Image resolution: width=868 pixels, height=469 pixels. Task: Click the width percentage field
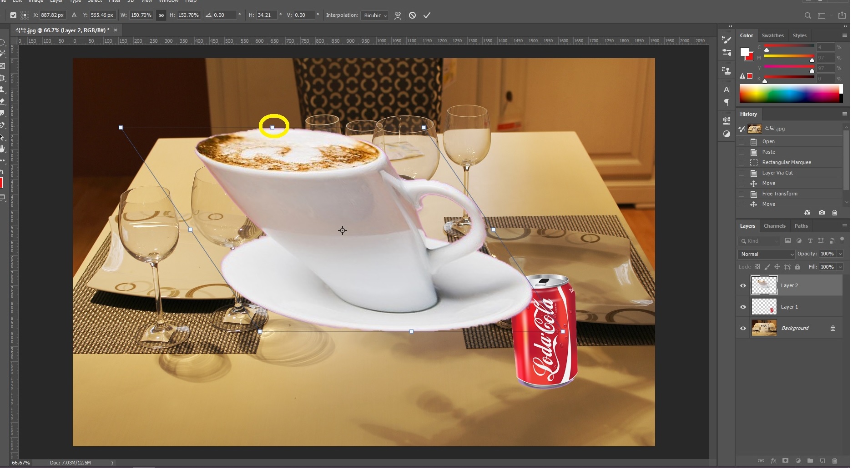coord(141,15)
